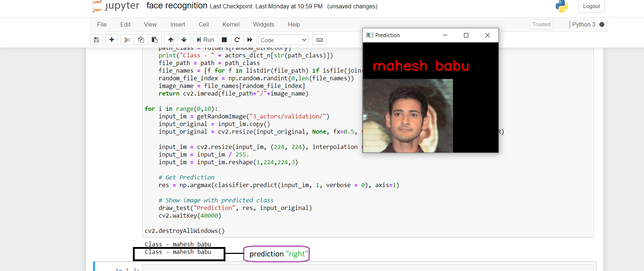Close the Prediction window
The width and height of the screenshot is (644, 271).
(488, 35)
